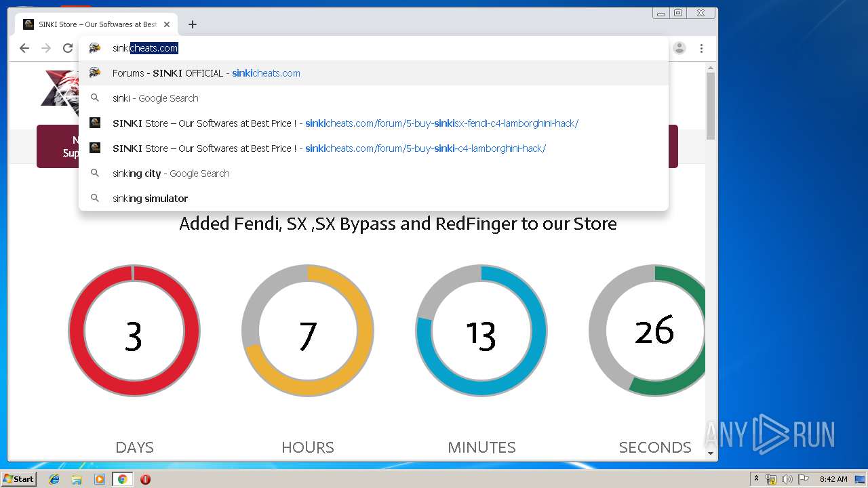Click the blue Minutes countdown circle
868x488 pixels.
pos(481,331)
